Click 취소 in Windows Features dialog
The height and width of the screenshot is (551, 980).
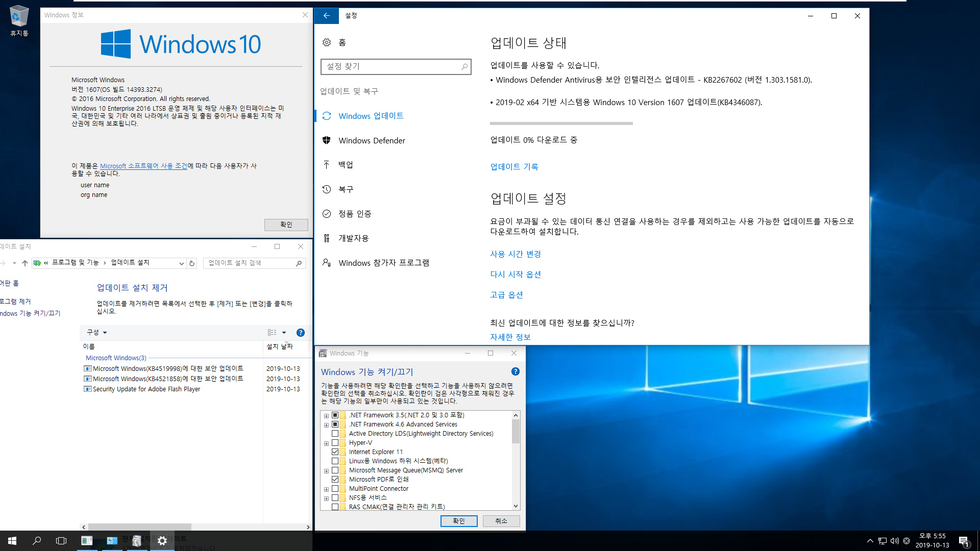[x=501, y=521]
